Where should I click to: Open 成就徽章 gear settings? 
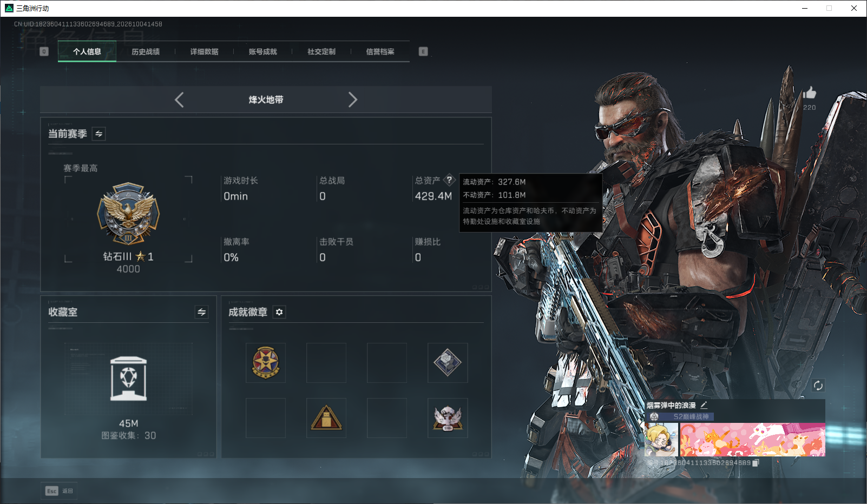click(x=279, y=312)
